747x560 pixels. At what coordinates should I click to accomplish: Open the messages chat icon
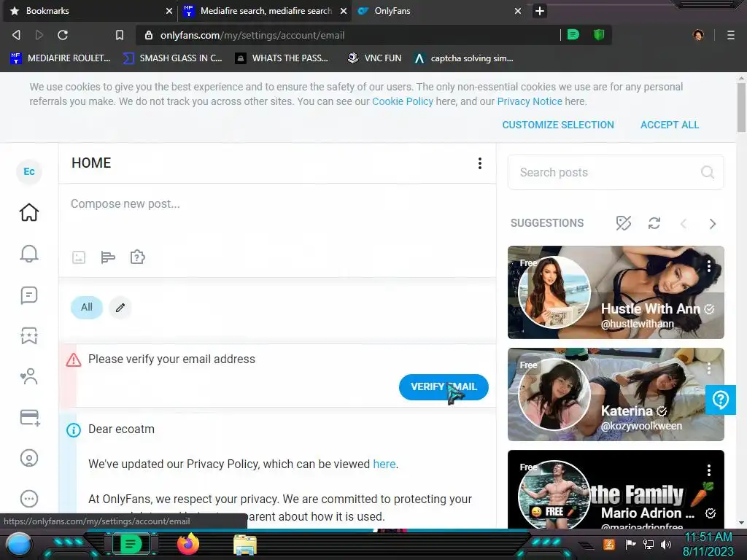29,295
